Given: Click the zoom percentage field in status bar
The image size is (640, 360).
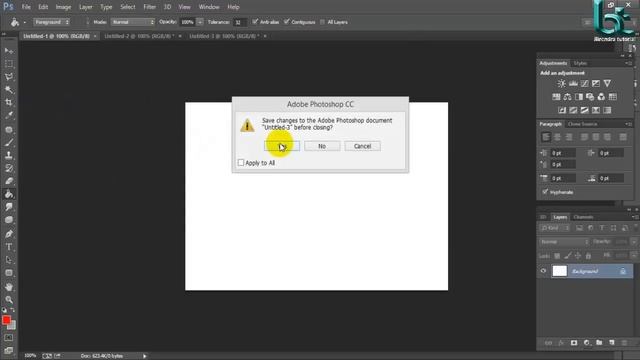Looking at the screenshot, I should pyautogui.click(x=30, y=356).
